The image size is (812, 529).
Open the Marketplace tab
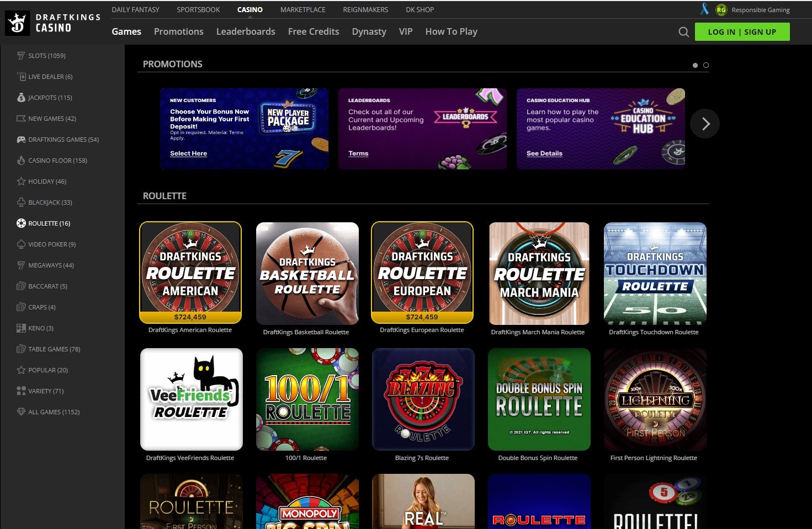(x=302, y=9)
